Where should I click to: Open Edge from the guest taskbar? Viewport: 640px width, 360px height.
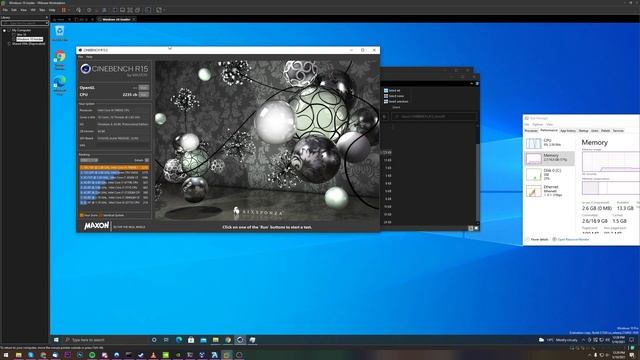pyautogui.click(x=179, y=340)
